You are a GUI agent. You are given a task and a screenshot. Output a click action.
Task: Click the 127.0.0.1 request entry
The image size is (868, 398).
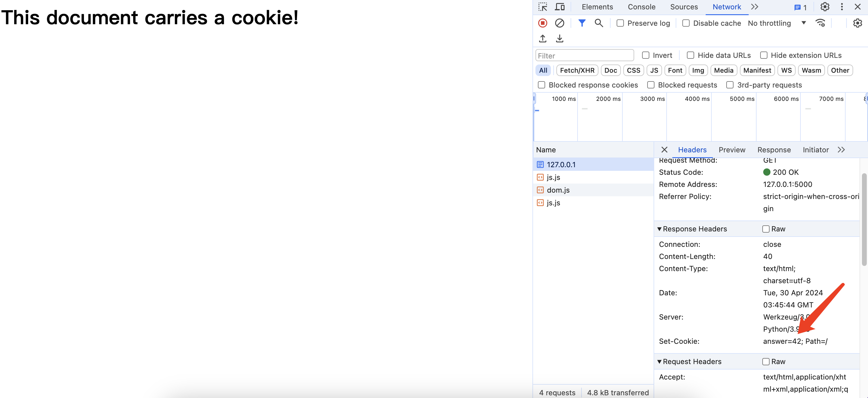click(x=561, y=164)
